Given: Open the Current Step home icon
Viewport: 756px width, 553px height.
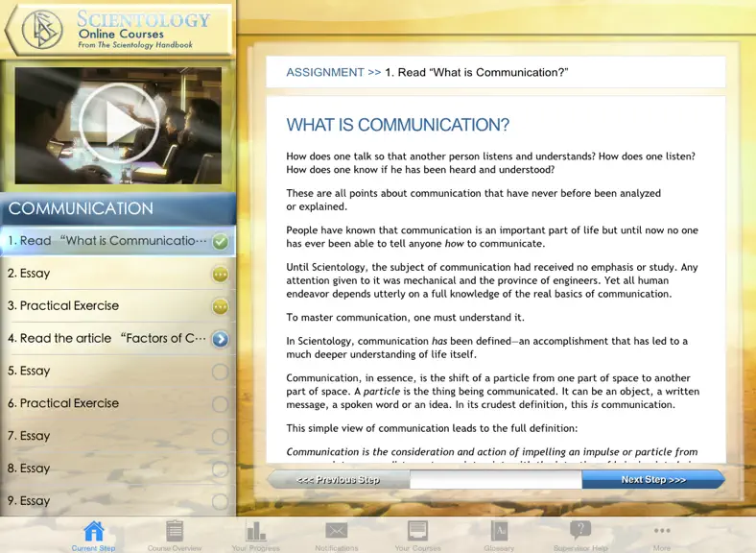Looking at the screenshot, I should point(93,531).
